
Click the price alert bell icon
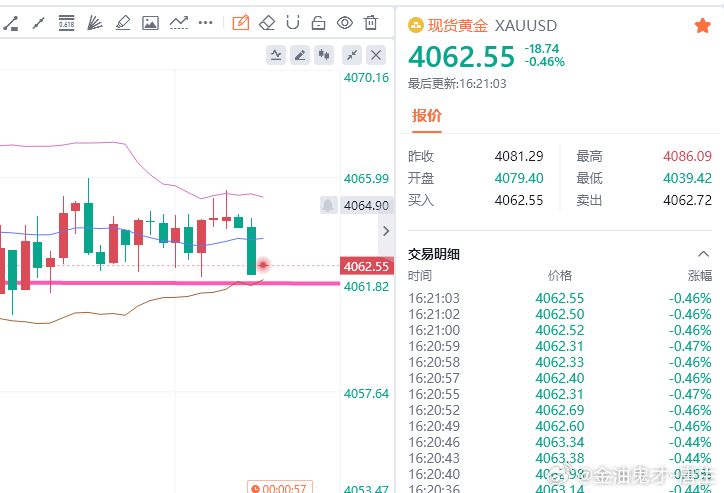coord(328,205)
